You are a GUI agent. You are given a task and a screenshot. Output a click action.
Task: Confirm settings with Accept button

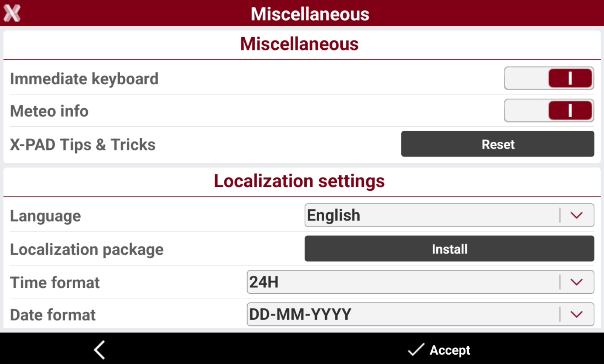pyautogui.click(x=439, y=350)
